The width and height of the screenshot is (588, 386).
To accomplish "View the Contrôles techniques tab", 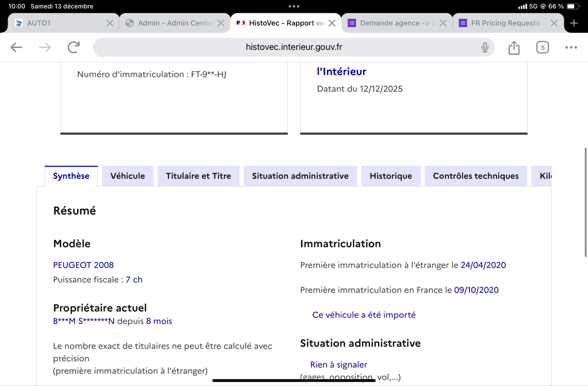I will click(475, 176).
